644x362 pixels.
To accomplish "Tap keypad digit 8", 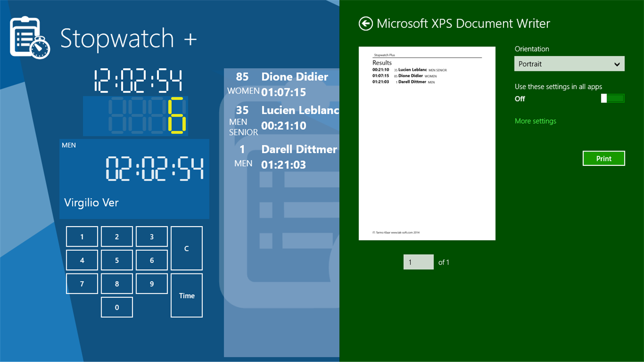I will (117, 284).
